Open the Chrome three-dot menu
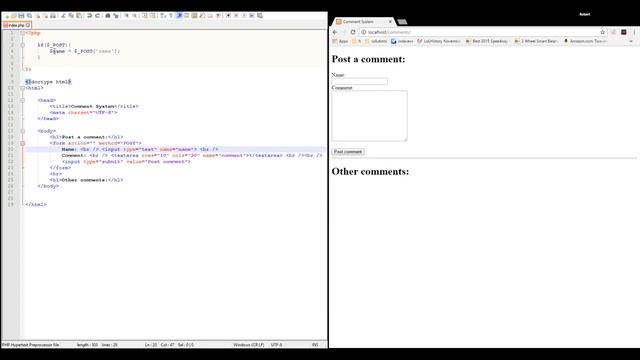Screen dimensions: 640x360 [634, 32]
